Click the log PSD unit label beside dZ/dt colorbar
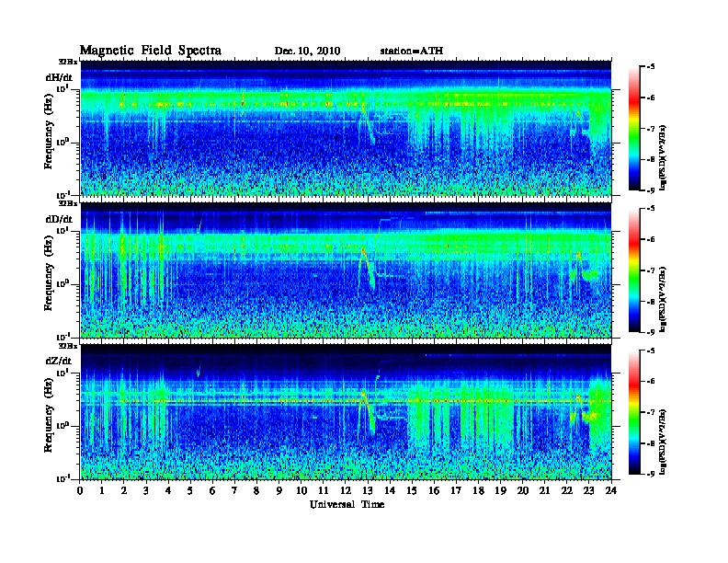The height and width of the screenshot is (563, 728). tap(663, 442)
